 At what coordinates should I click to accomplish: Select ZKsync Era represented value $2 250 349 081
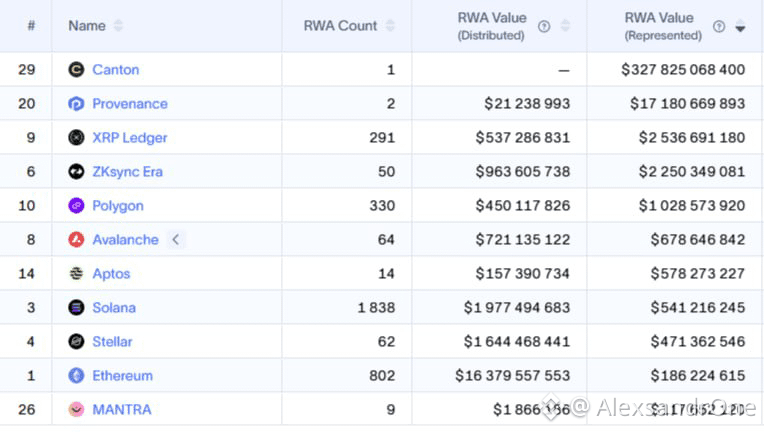point(692,171)
